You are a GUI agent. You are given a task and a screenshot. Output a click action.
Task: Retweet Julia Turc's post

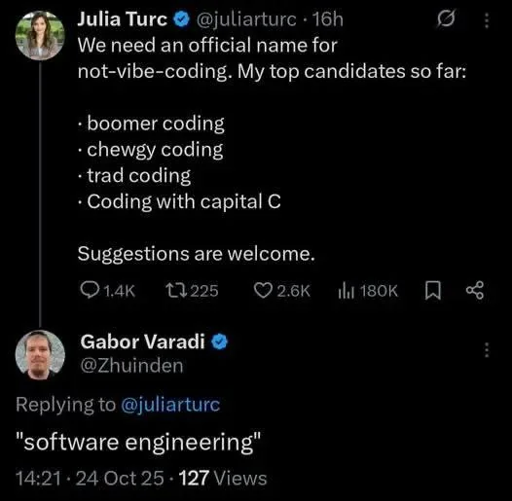coord(192,290)
